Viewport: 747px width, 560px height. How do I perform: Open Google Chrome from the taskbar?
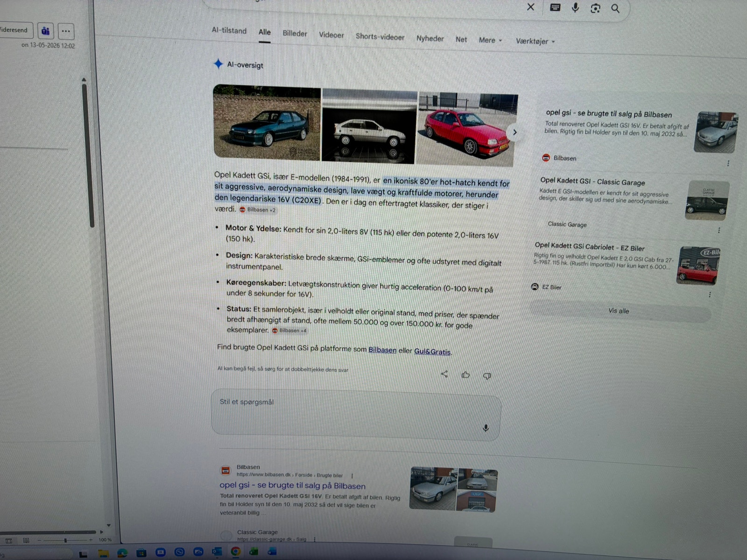[235, 551]
